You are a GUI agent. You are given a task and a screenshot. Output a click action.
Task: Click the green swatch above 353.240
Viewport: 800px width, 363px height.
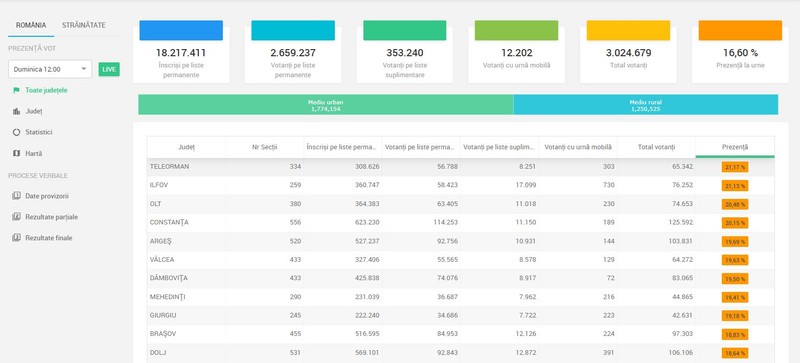tap(405, 30)
